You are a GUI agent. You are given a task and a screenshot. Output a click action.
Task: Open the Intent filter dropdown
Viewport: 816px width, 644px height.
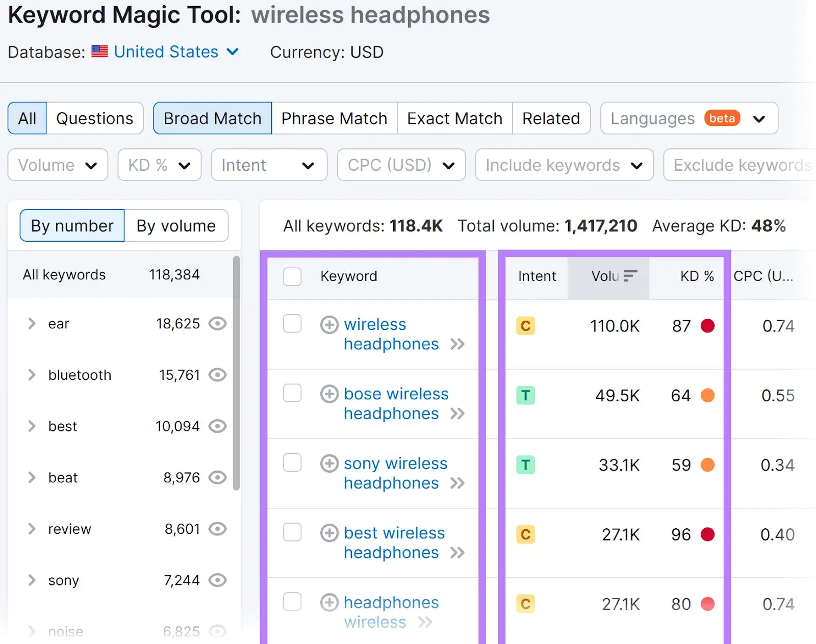(x=269, y=165)
